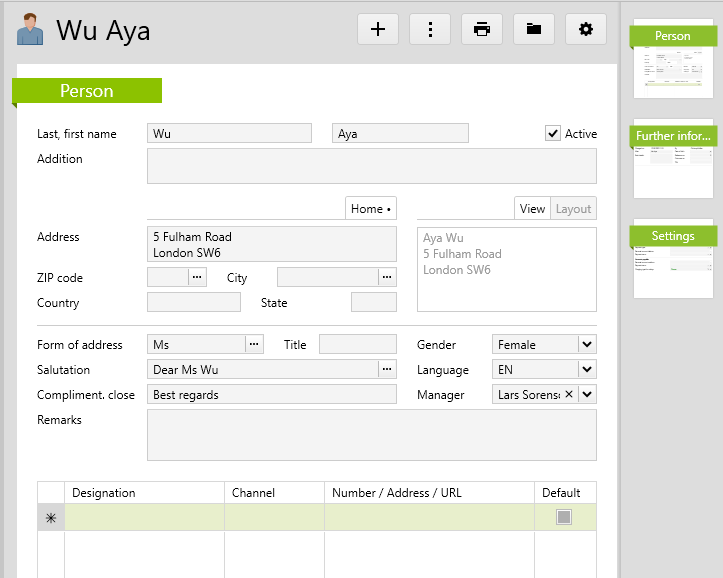Expand the Gender dropdown
This screenshot has width=723, height=578.
coord(587,344)
